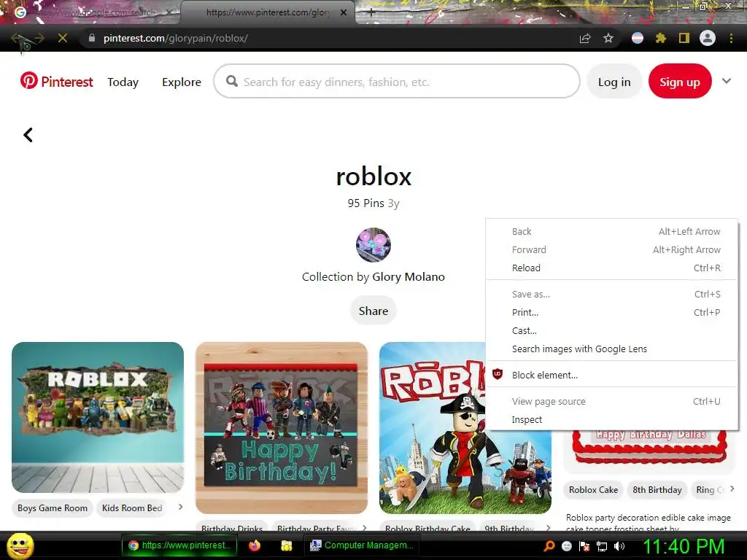The height and width of the screenshot is (560, 747).
Task: Choose Save as... from the context menu
Action: 612,295
